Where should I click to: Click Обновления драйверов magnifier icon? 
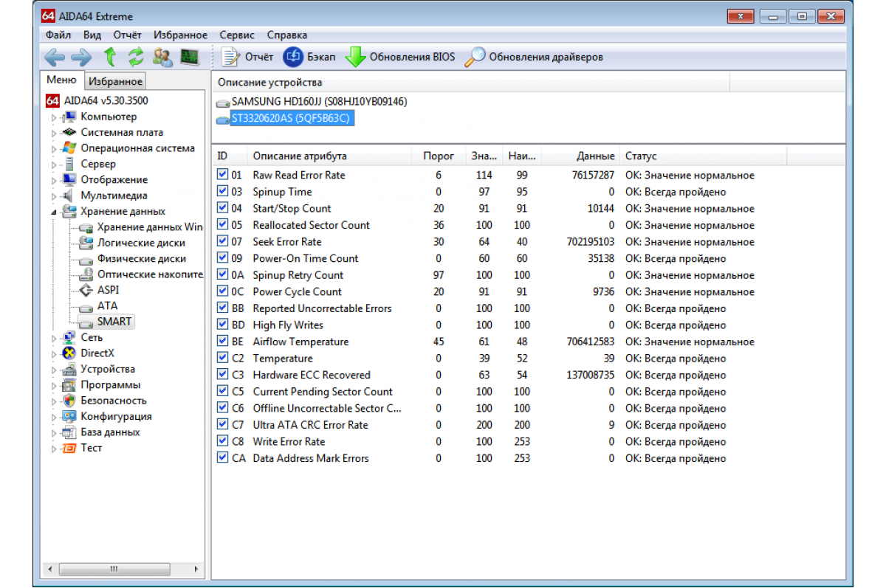[x=475, y=57]
